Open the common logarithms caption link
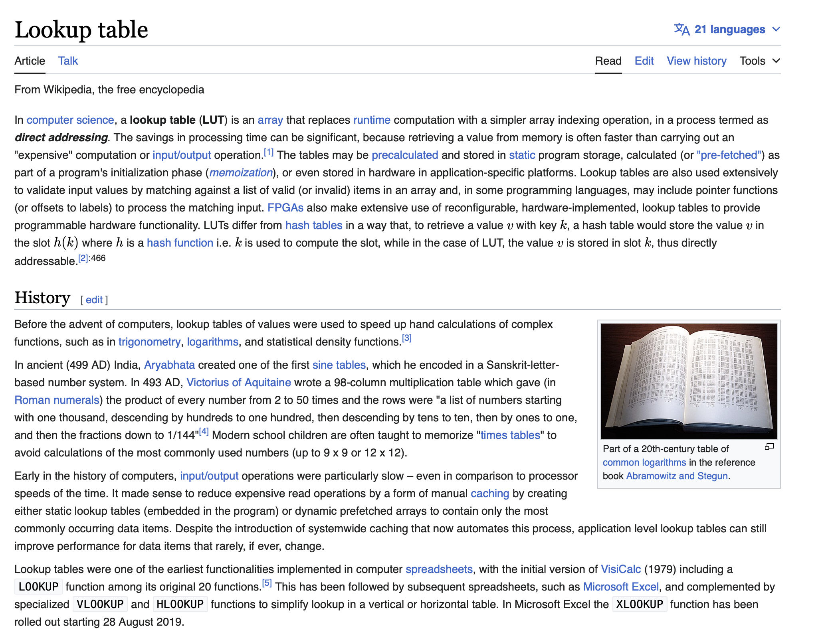The image size is (832, 644). point(644,462)
